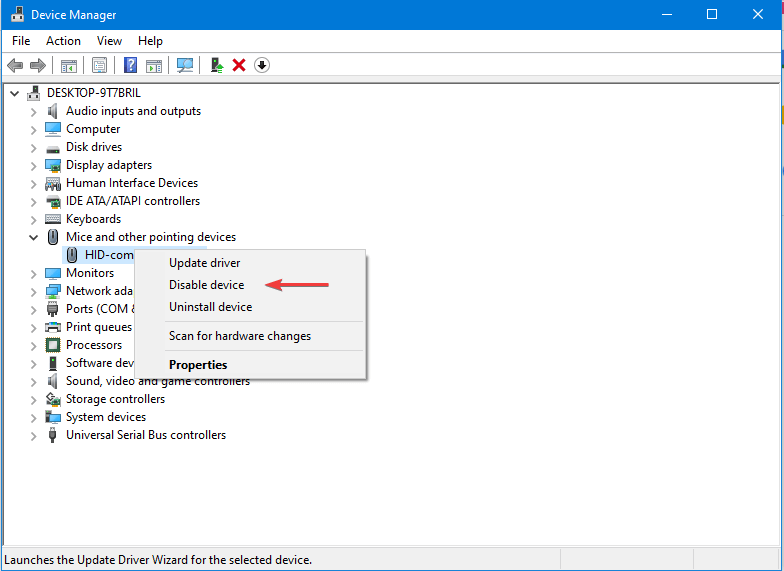Select the Keyboards tree item
Image resolution: width=784 pixels, height=571 pixels.
(93, 219)
